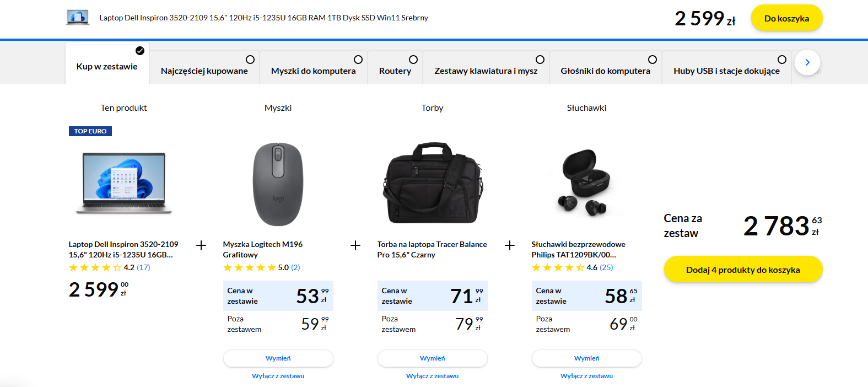This screenshot has height=387, width=868.
Task: Click the star rating of Dell laptop
Action: point(95,268)
